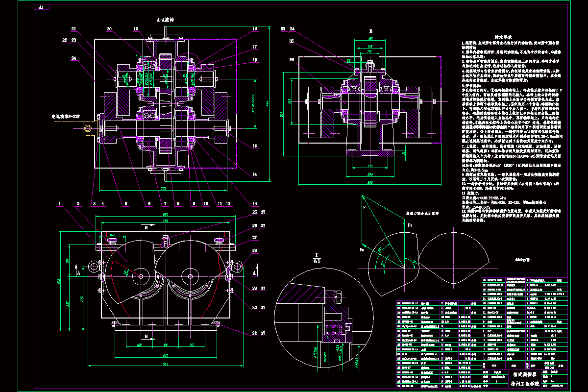
Task: Select part callout number 30
Action: [255, 307]
